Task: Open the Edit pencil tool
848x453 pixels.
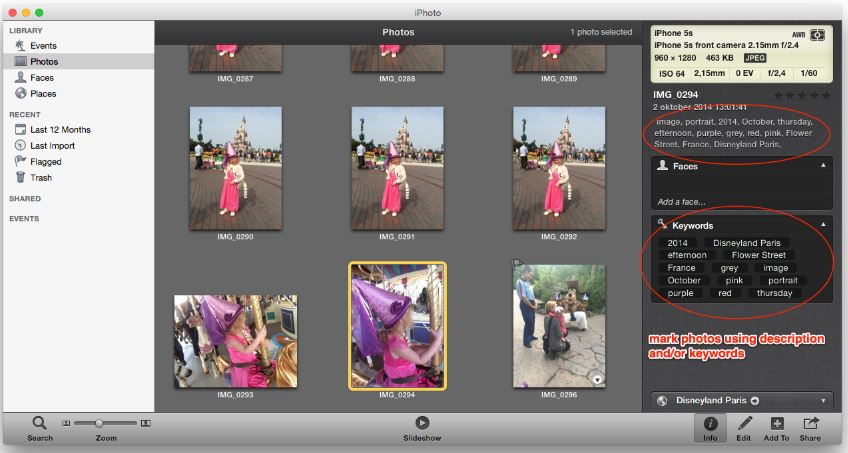Action: coord(745,424)
